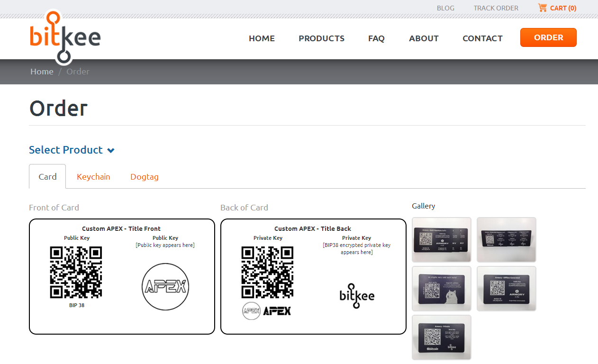Image resolution: width=598 pixels, height=364 pixels.
Task: Open the shopping cart icon
Action: click(543, 8)
